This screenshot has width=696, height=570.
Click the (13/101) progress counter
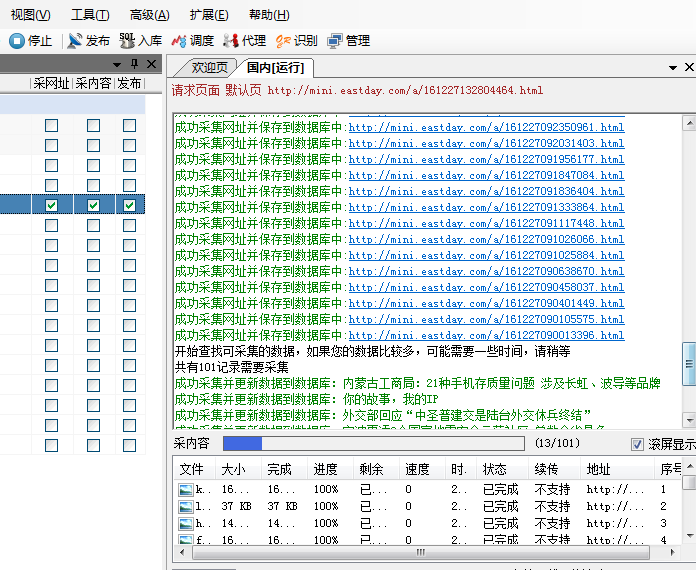(x=558, y=443)
